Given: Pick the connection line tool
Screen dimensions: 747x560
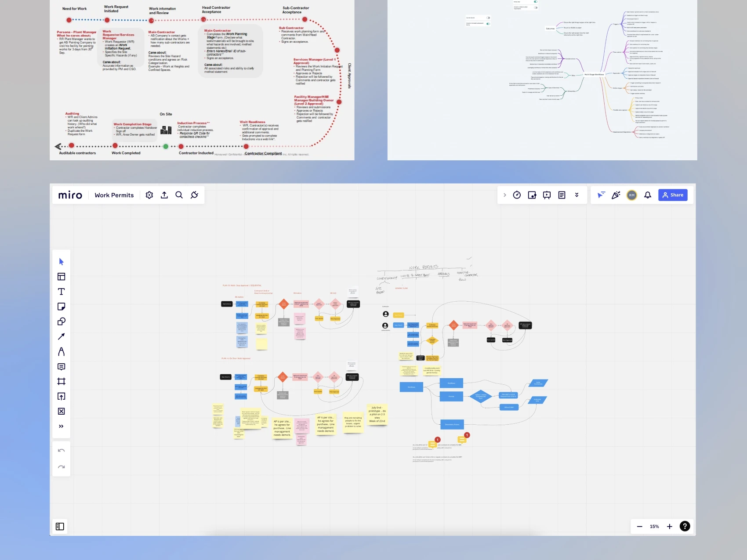Looking at the screenshot, I should (x=61, y=336).
